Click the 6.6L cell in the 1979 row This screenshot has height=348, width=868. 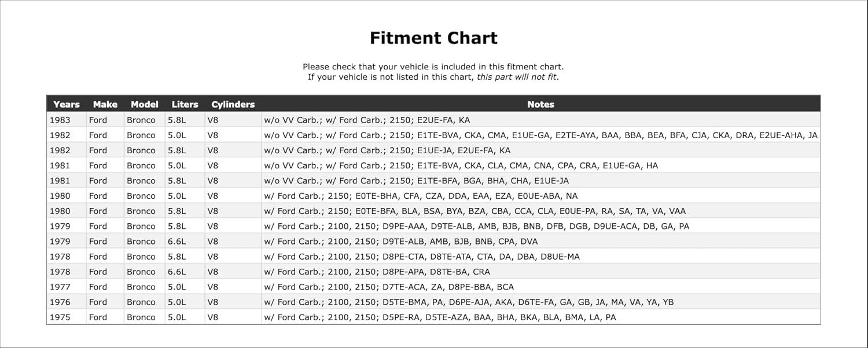point(177,241)
